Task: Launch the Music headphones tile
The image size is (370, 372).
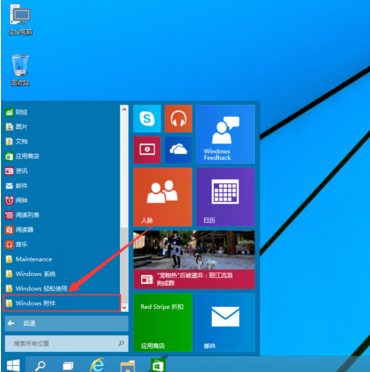Action: pyautogui.click(x=178, y=119)
